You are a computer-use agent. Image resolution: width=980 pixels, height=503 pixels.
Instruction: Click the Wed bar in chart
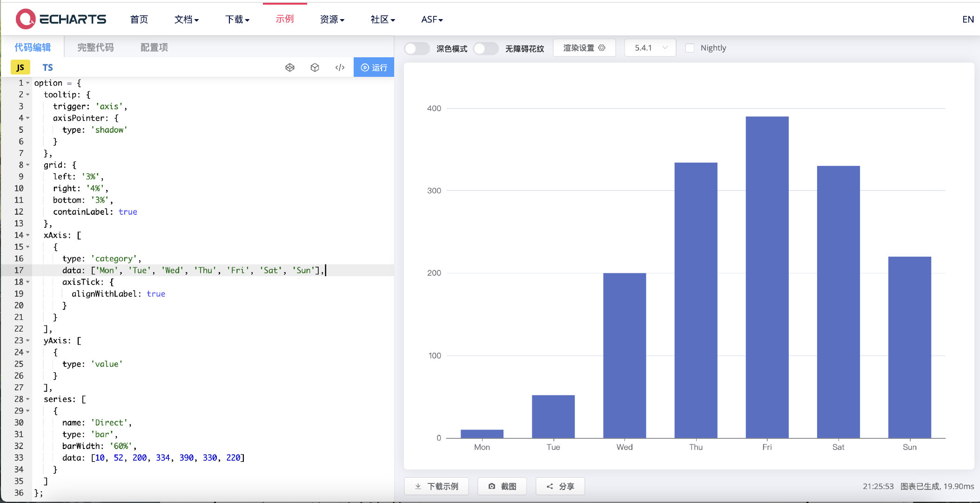coord(624,355)
